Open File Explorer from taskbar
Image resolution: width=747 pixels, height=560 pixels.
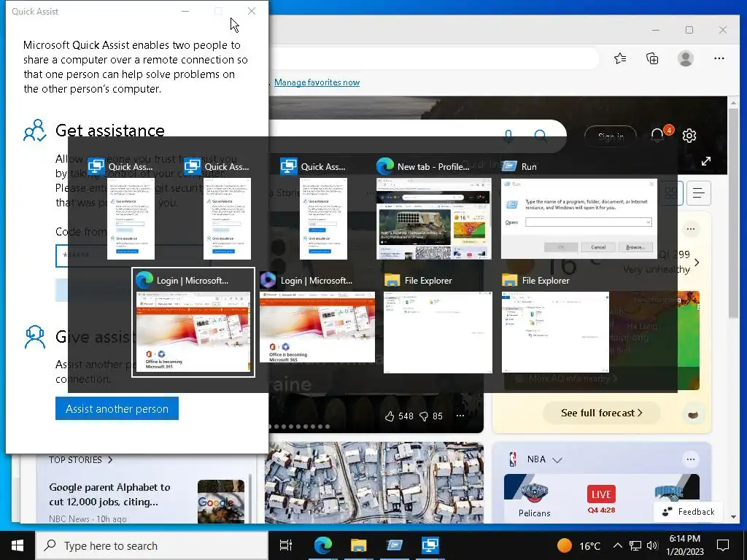click(359, 545)
